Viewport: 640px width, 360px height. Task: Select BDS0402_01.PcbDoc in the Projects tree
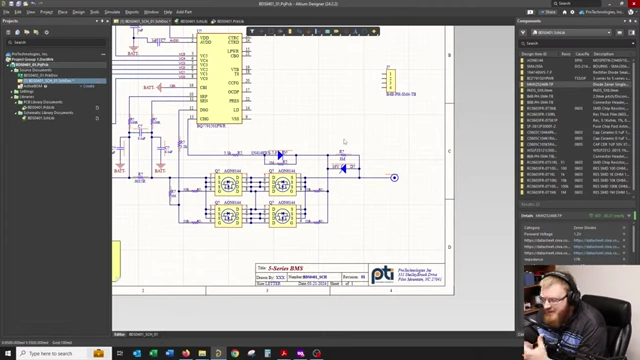point(40,76)
